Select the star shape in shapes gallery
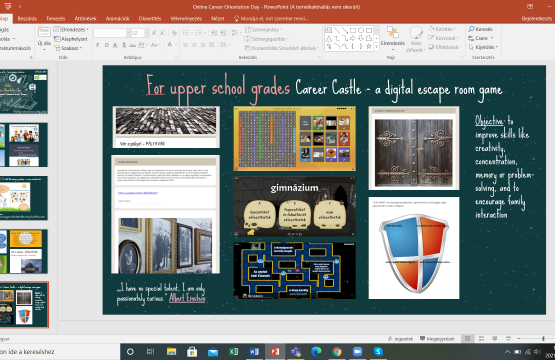 coord(368,46)
